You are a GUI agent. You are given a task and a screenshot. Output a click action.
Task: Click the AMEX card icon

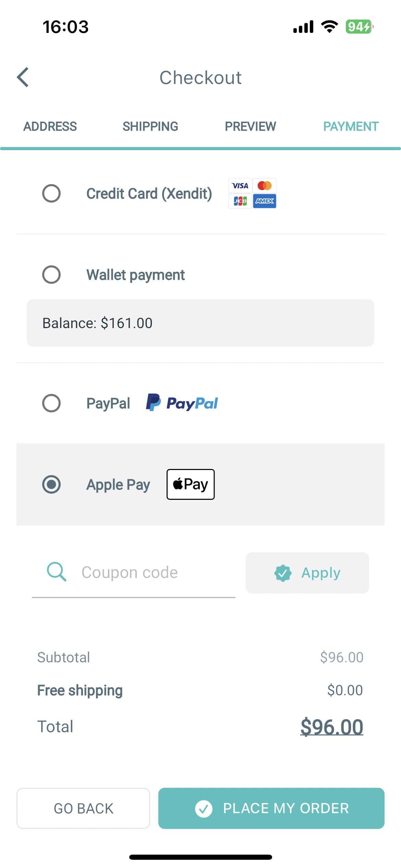[264, 201]
